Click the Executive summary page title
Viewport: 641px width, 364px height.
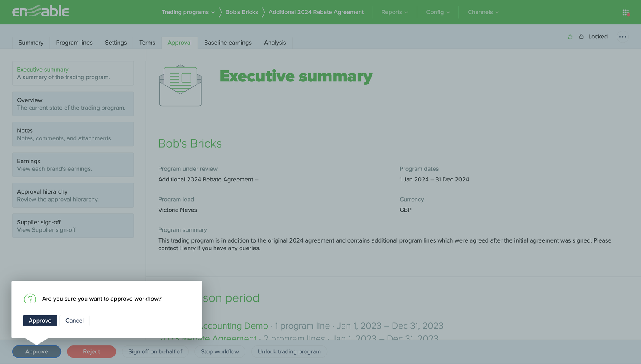pos(296,76)
